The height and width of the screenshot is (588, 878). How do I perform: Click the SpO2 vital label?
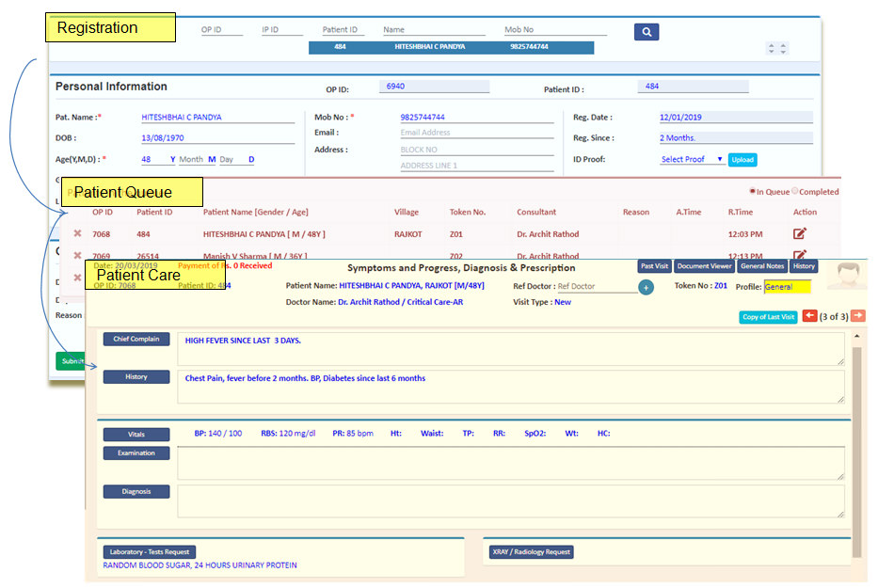click(x=535, y=434)
